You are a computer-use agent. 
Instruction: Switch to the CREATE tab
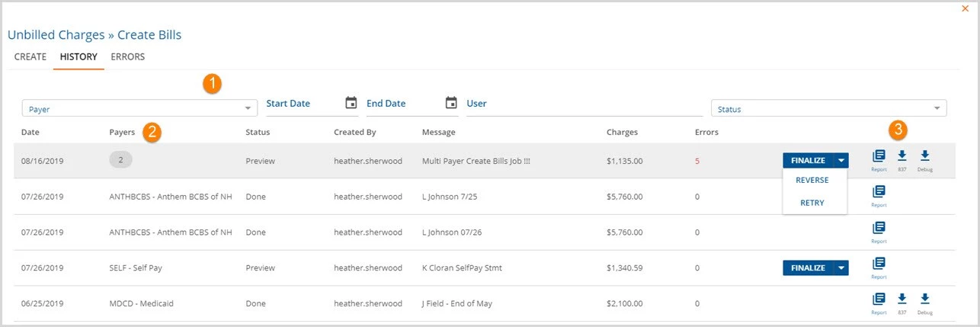coord(30,57)
